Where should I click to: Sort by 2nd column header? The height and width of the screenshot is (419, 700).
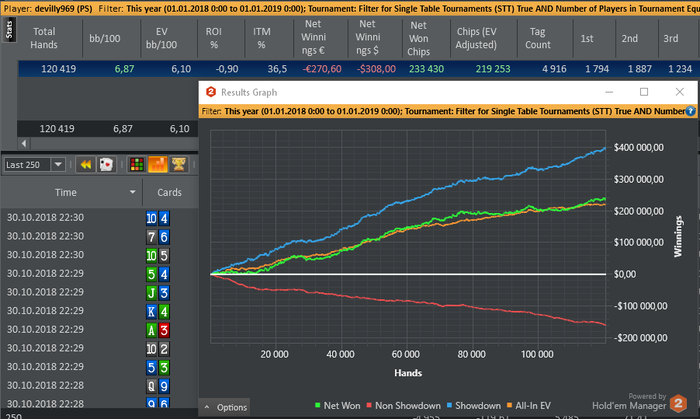[629, 38]
